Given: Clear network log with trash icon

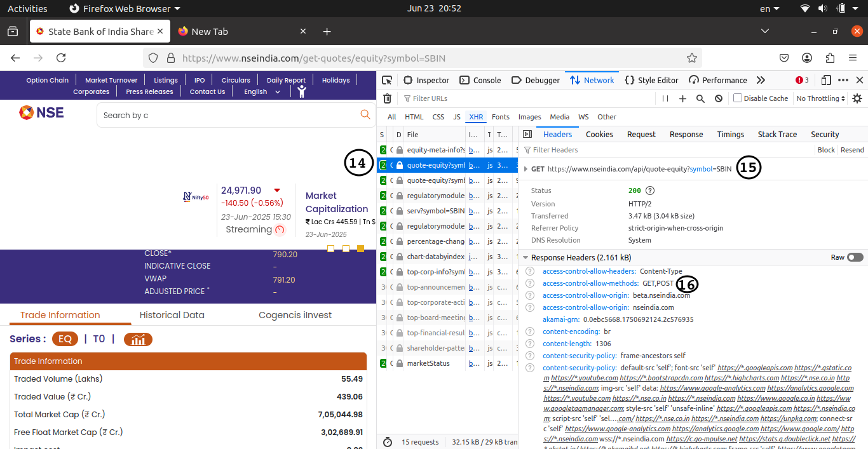Looking at the screenshot, I should tap(387, 98).
